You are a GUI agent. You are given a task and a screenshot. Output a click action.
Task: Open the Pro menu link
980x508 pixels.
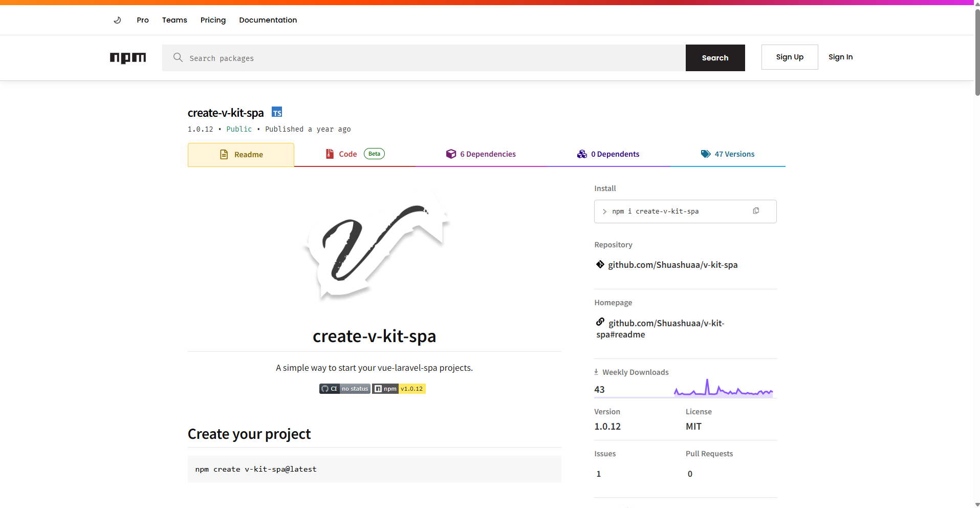[x=143, y=20]
